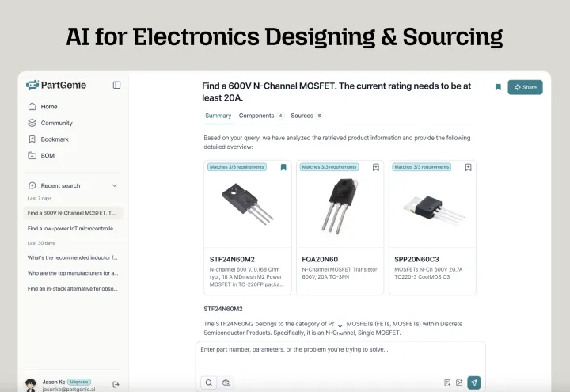This screenshot has width=570, height=392.
Task: Open recent search 'Find a 600V N-Channel MOSFET'
Action: click(73, 213)
